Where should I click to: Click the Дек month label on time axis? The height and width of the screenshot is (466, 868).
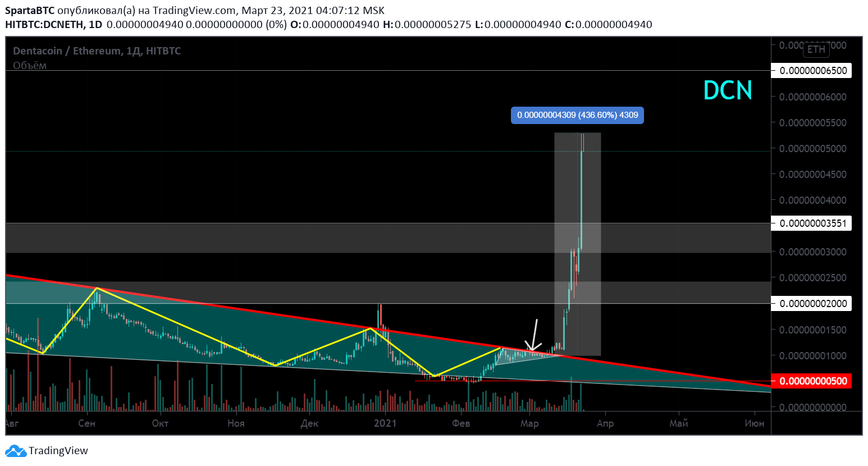click(309, 423)
